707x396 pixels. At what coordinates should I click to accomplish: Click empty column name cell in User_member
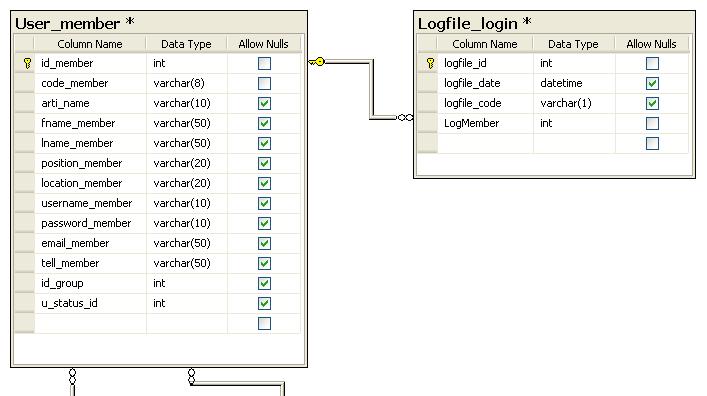pyautogui.click(x=90, y=323)
